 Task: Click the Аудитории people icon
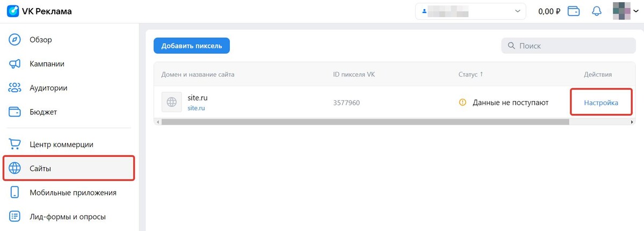pos(15,88)
